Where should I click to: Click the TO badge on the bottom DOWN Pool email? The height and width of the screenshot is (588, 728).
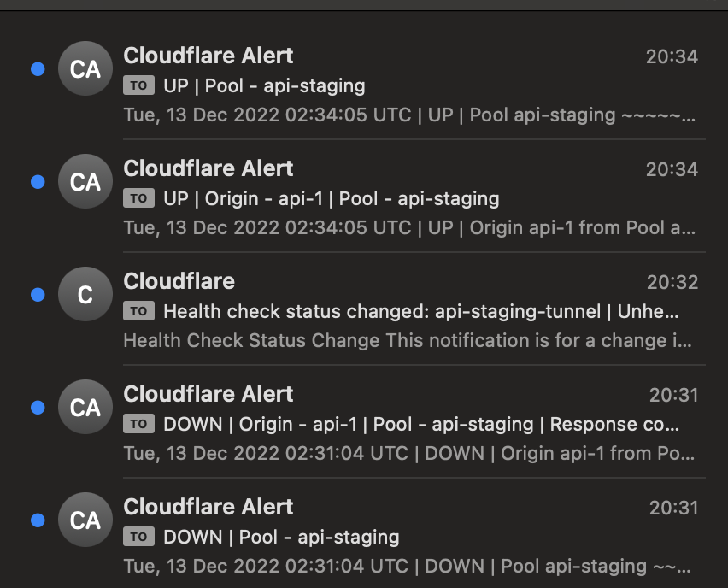point(140,538)
